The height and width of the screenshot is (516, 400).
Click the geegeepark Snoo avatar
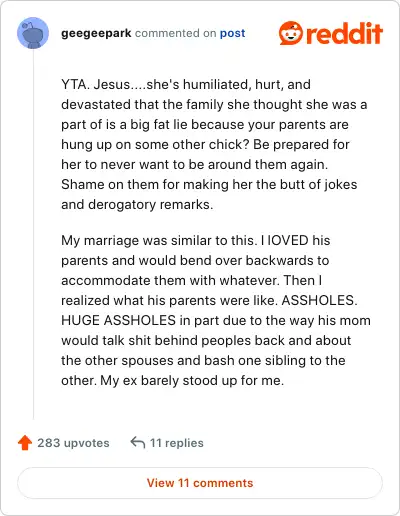coord(33,33)
